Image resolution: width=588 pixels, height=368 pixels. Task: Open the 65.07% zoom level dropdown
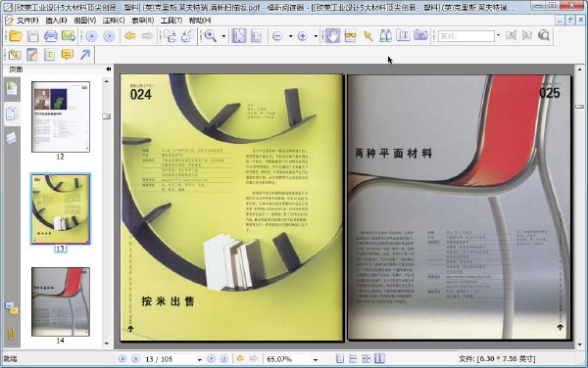[316, 359]
